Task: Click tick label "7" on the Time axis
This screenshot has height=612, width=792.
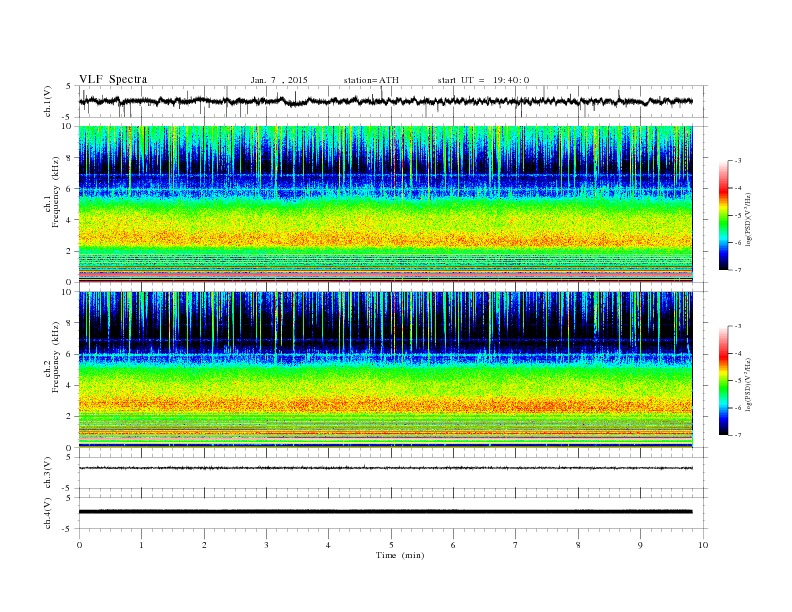Action: pos(516,545)
